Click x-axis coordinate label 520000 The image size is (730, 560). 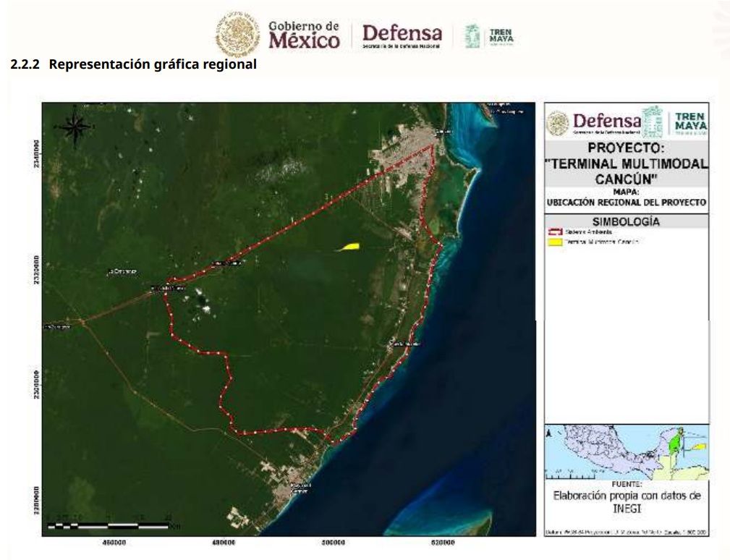443,543
